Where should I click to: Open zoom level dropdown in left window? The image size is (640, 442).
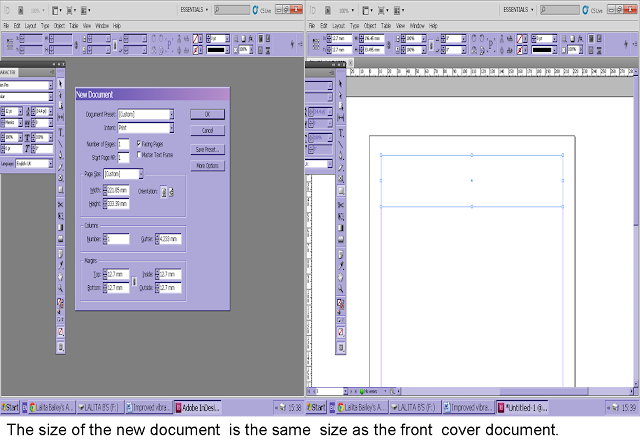(38, 10)
